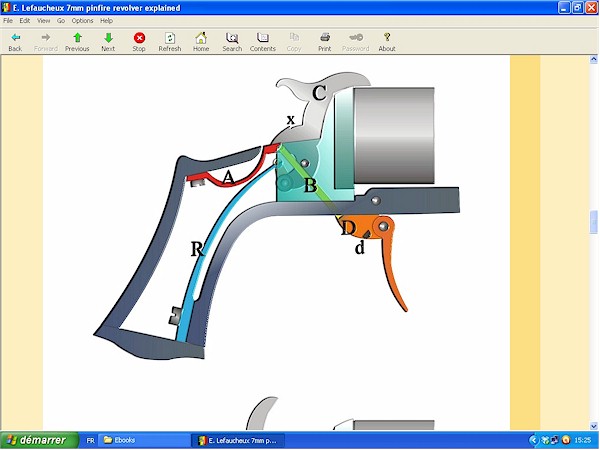Click the system tray clock 15:25
Screen dimensions: 600x450
pos(582,440)
